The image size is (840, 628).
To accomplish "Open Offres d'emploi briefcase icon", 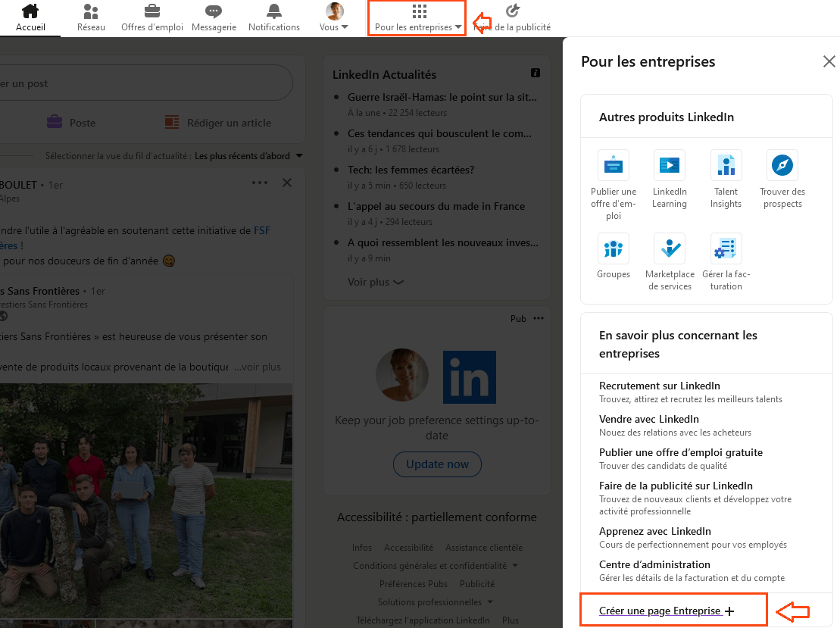I will (x=152, y=11).
